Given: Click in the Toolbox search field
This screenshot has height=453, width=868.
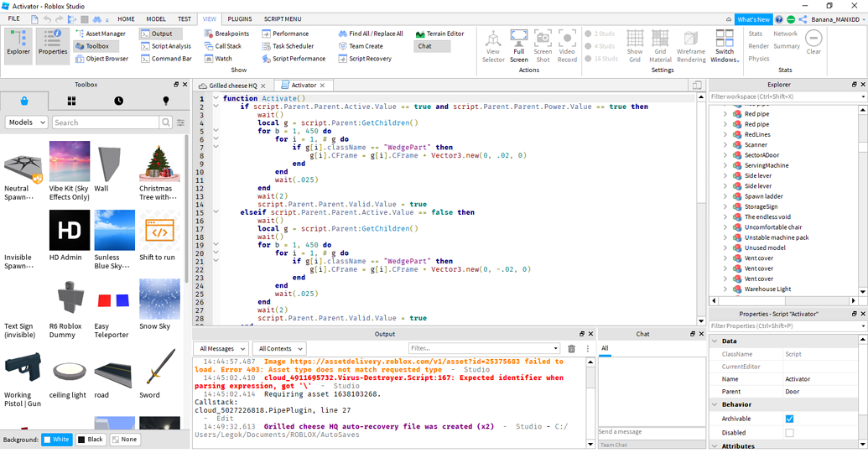Looking at the screenshot, I should [x=106, y=122].
